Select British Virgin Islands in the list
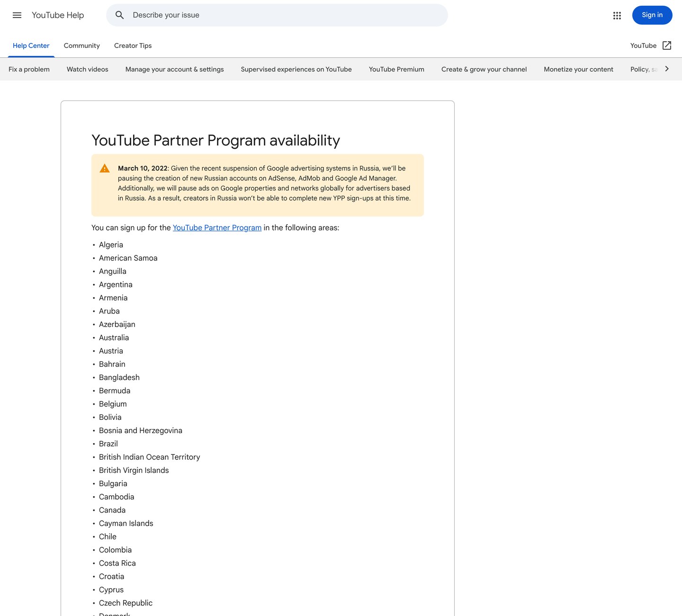Image resolution: width=682 pixels, height=616 pixels. click(x=134, y=470)
